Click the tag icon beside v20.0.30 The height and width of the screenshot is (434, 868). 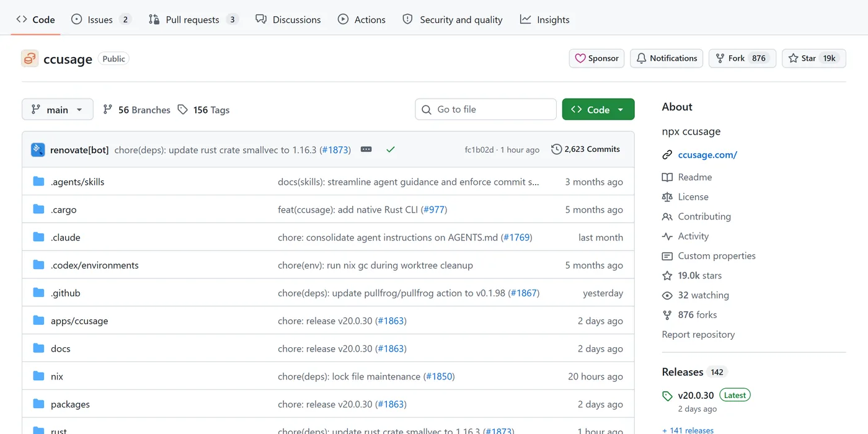coord(667,396)
